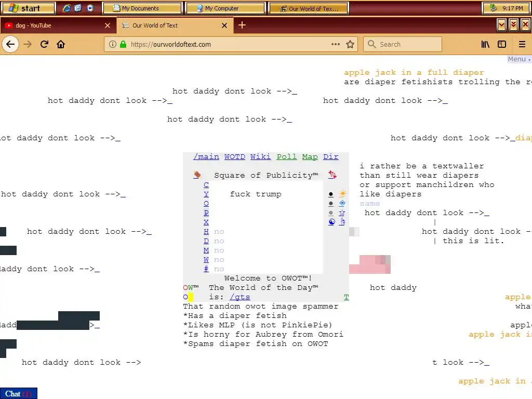Select the dark gray dot swatch
This screenshot has width=532, height=399.
tap(331, 204)
